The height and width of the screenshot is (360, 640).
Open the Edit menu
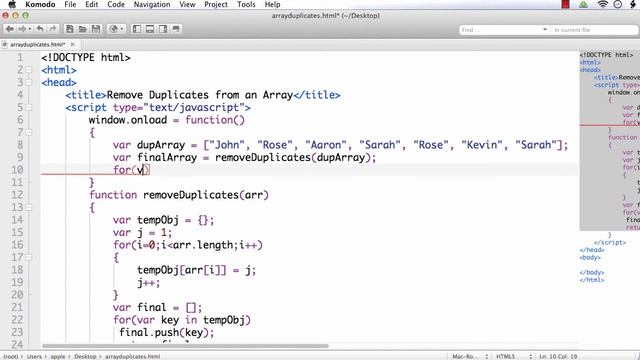tap(91, 4)
